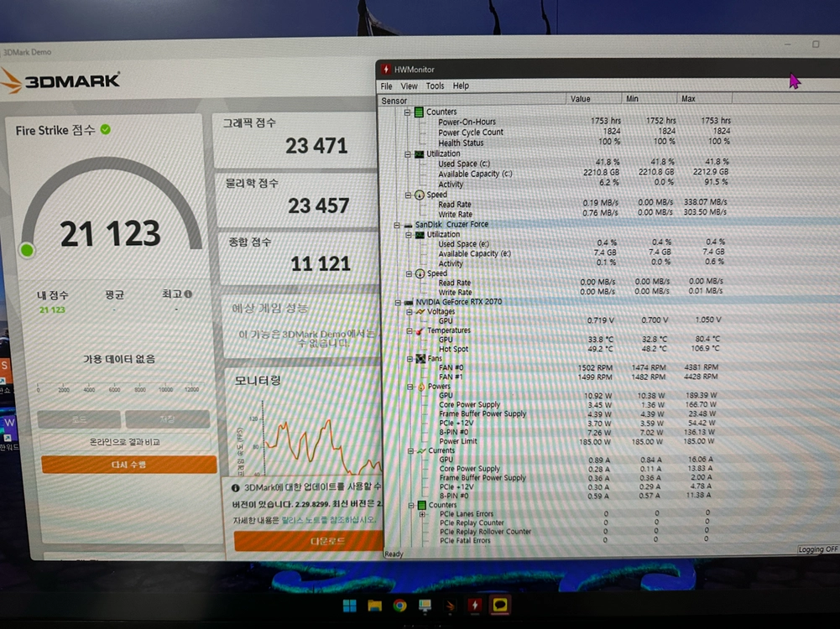Screen dimensions: 840x629
Task: Open the Help menu in HWMonitor
Action: click(461, 86)
